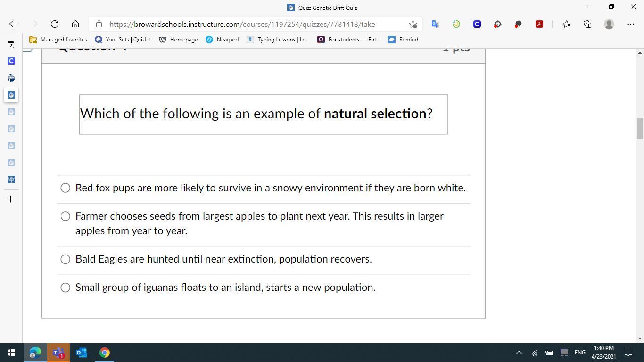The image size is (644, 362).
Task: Open the Collections panel
Action: click(587, 24)
